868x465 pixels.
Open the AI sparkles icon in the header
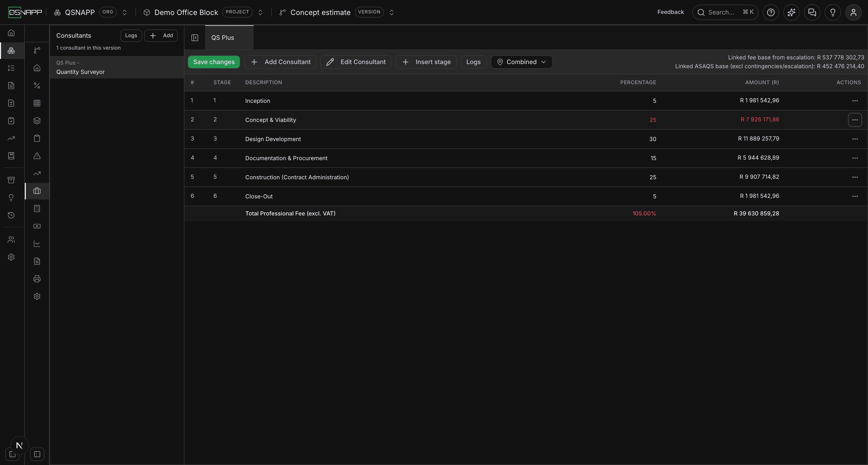coord(791,12)
